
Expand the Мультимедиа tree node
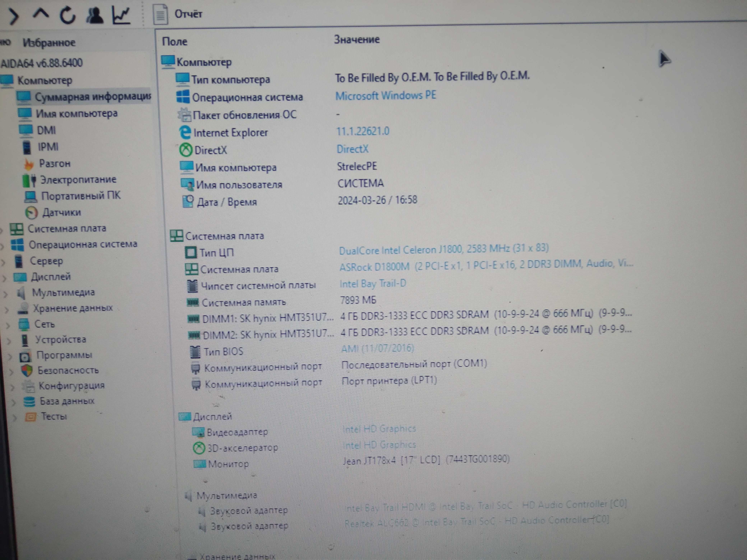coord(5,294)
